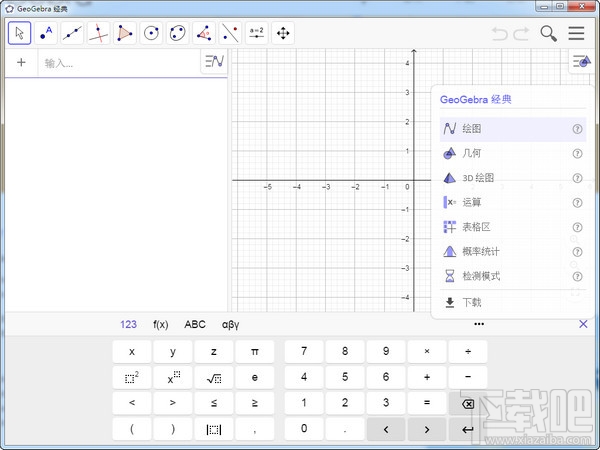Image resolution: width=600 pixels, height=450 pixels.
Task: Select the Reflect about line tool
Action: coord(230,33)
